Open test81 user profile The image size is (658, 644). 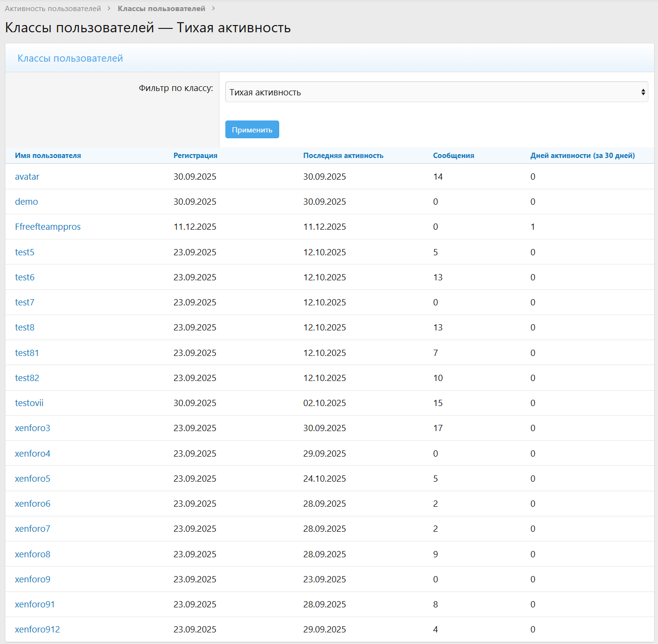(27, 353)
